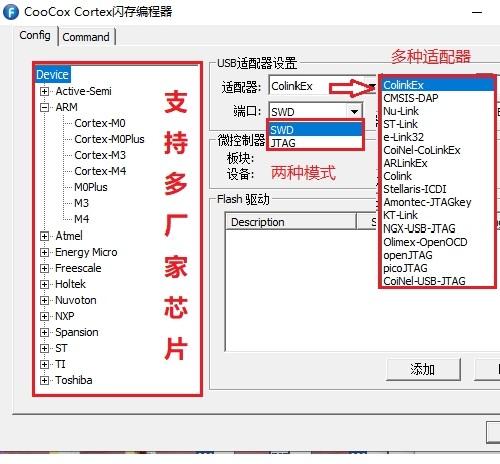Choose CMSIS-DAP in the adapter list
Image resolution: width=500 pixels, height=464 pixels.
(x=437, y=98)
